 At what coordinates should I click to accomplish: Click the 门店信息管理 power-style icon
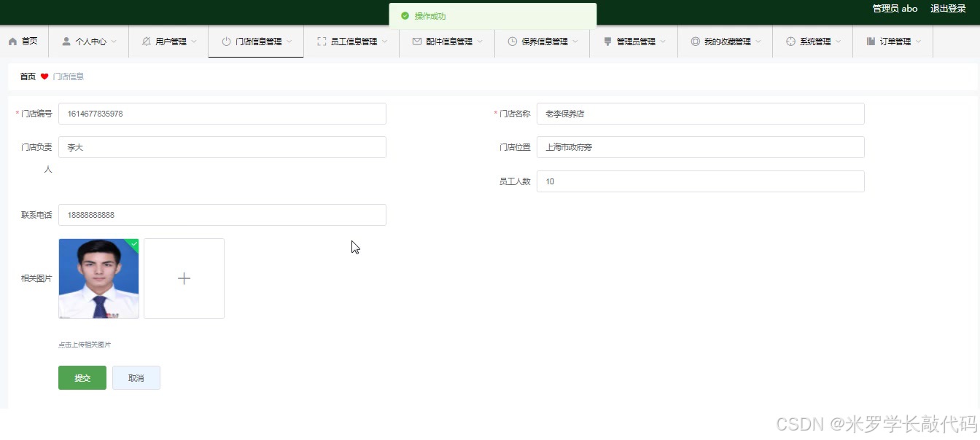(226, 42)
